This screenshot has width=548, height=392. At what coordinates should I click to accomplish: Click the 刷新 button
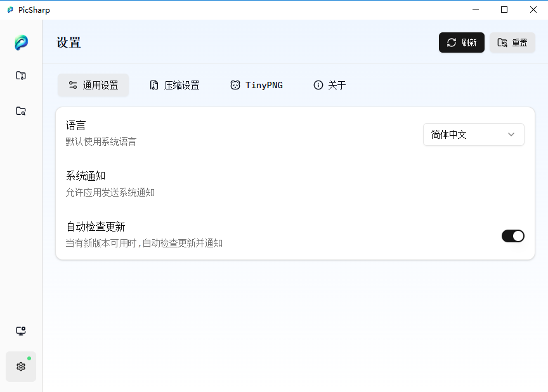(461, 42)
